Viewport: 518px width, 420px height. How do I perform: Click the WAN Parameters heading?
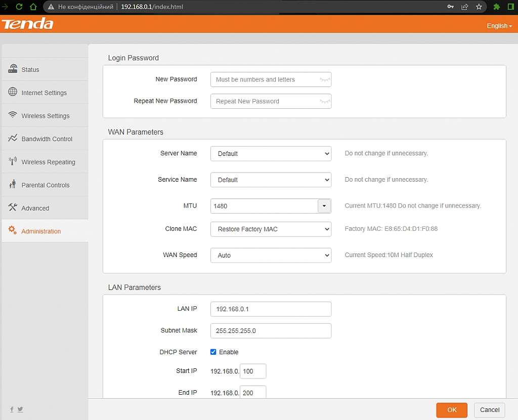[x=136, y=132]
